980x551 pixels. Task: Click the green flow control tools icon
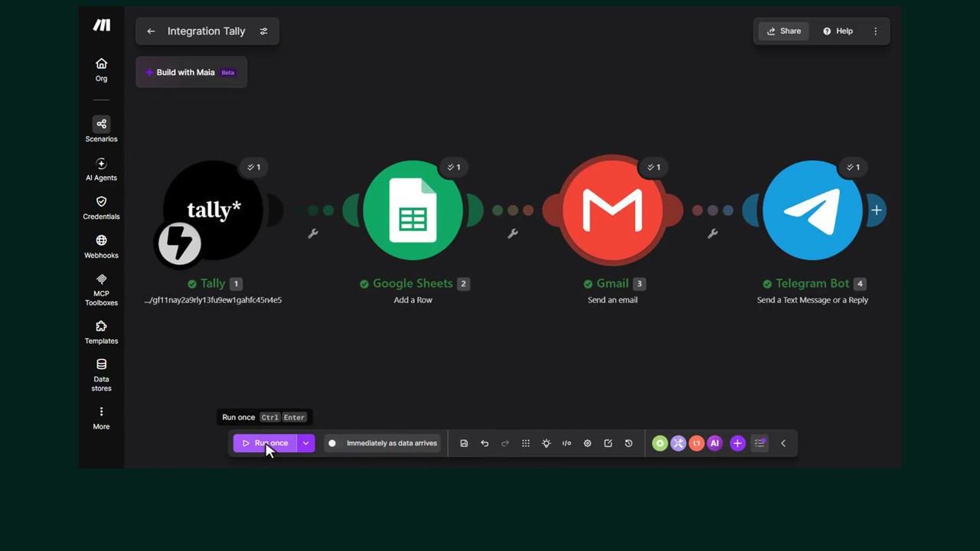pos(660,443)
